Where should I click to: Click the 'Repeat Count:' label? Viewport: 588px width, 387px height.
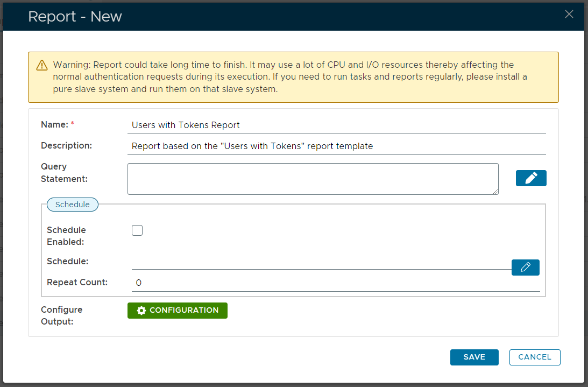(77, 282)
